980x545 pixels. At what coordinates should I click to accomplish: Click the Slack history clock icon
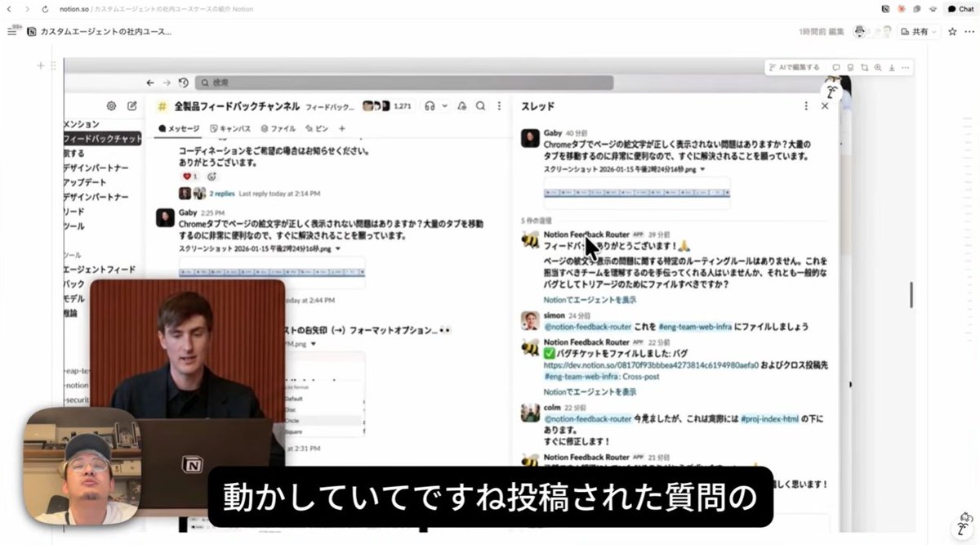[x=184, y=83]
